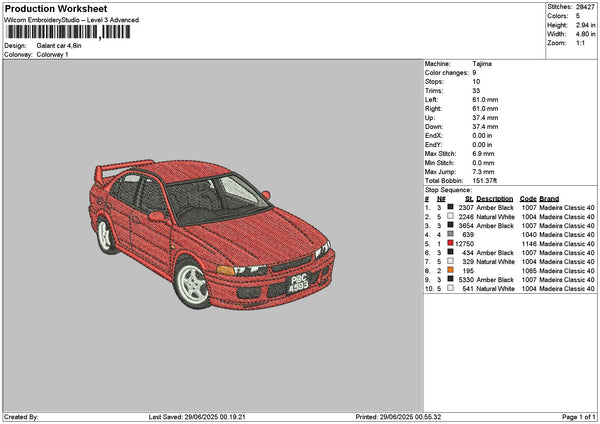The image size is (600, 424).
Task: Pick the gray thread swatch in stop 4
Action: pyautogui.click(x=451, y=234)
